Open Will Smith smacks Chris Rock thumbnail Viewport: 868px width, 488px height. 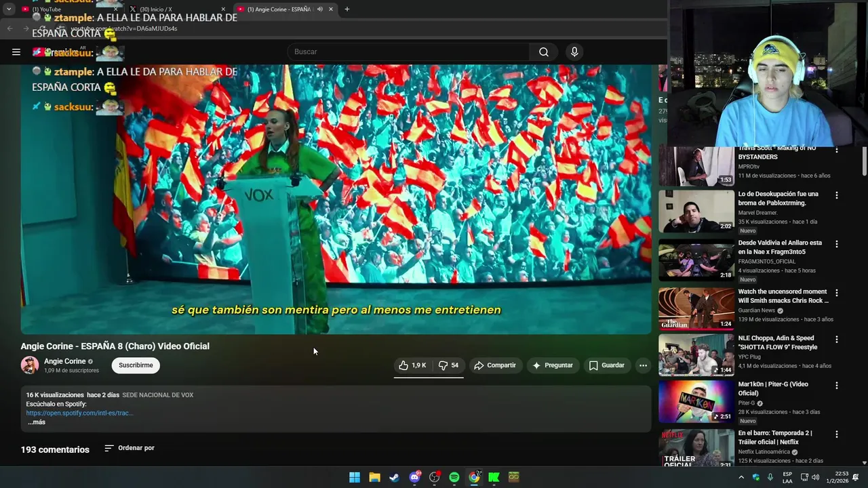tap(696, 308)
